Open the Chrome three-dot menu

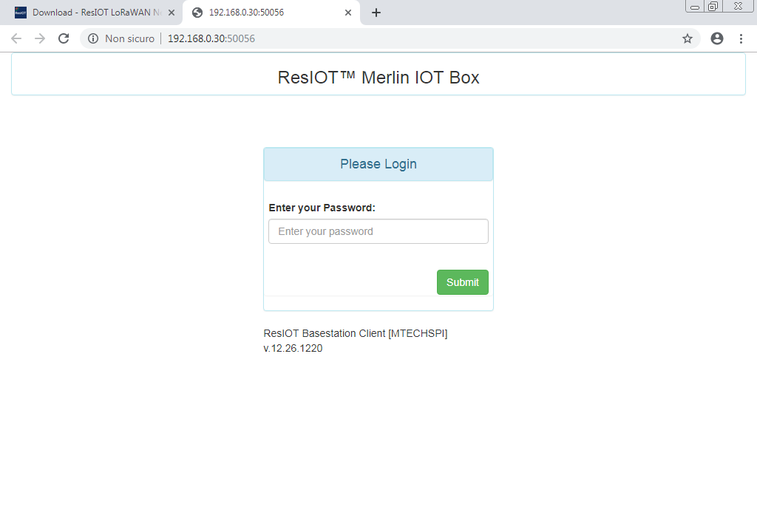(741, 38)
